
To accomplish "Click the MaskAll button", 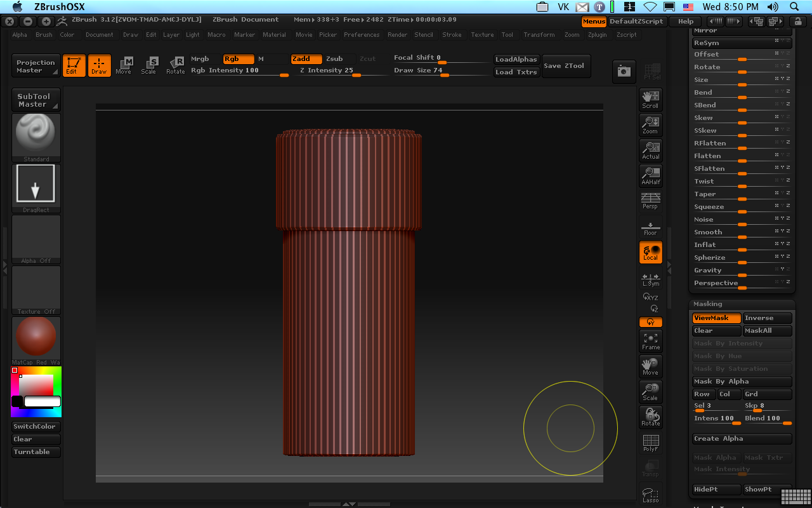I will (767, 331).
